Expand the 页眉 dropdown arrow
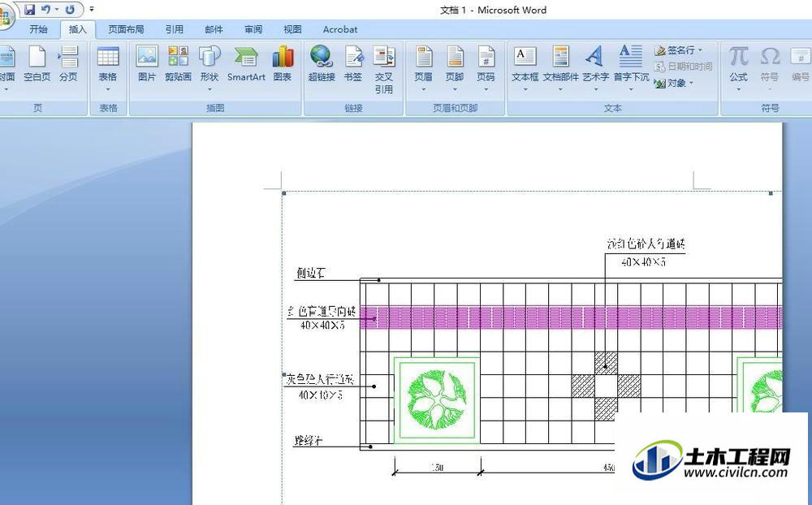Screen dimensions: 812x505 [424, 89]
